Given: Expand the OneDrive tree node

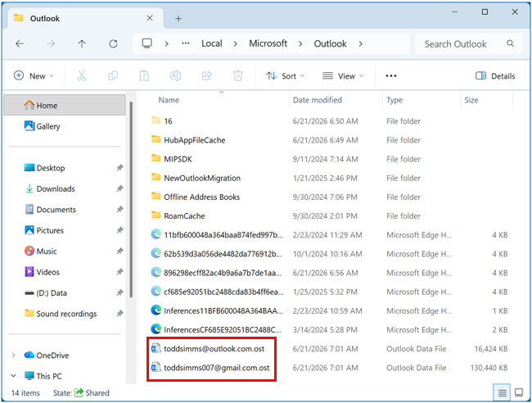Looking at the screenshot, I should pos(13,355).
